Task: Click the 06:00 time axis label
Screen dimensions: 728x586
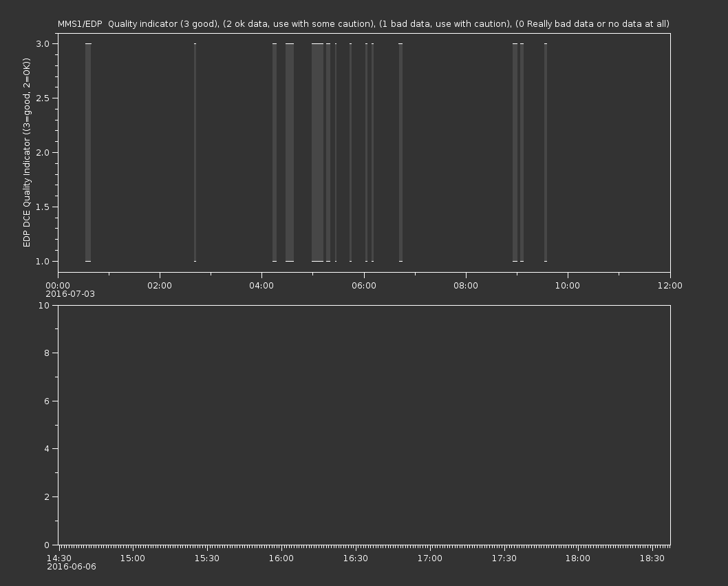Action: [x=364, y=285]
